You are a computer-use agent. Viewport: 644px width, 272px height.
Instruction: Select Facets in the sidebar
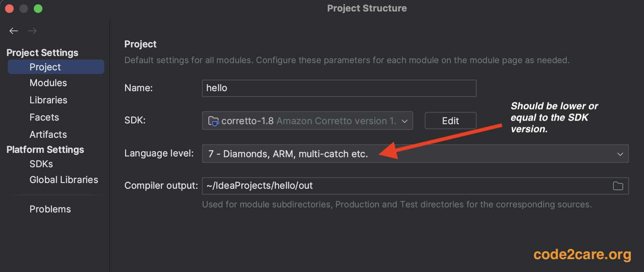tap(44, 117)
